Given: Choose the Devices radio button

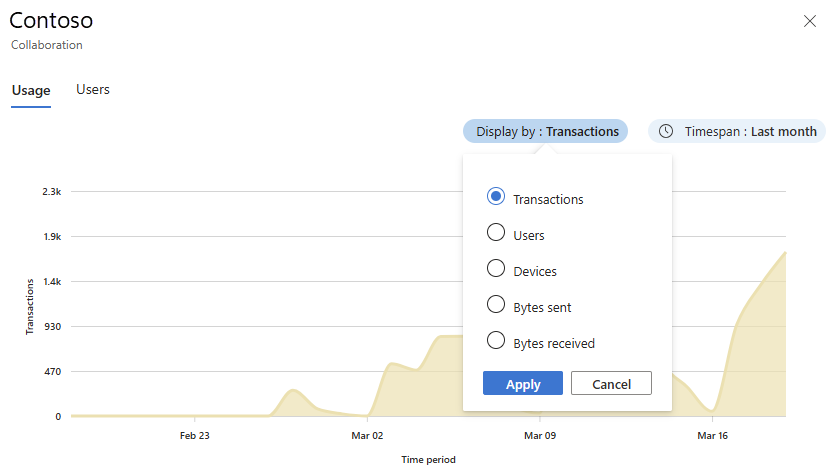Looking at the screenshot, I should point(495,269).
